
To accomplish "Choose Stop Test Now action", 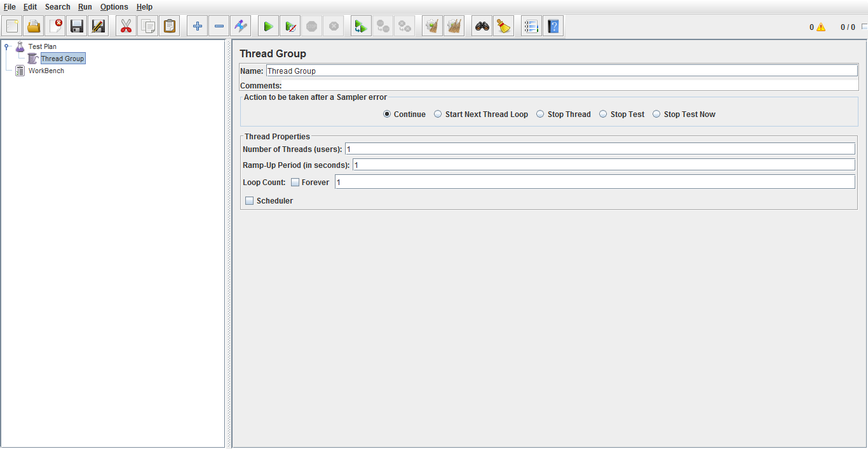I will tap(656, 114).
